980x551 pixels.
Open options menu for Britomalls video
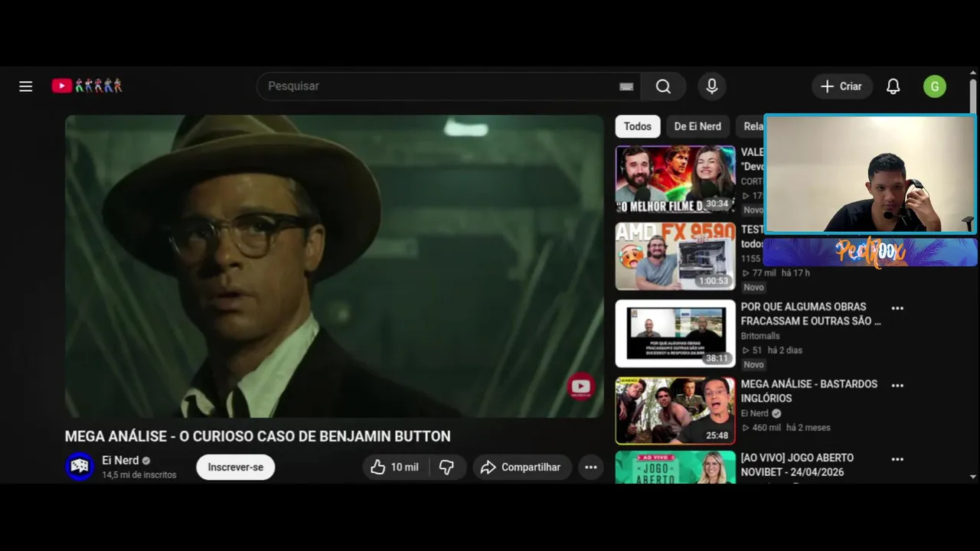897,308
